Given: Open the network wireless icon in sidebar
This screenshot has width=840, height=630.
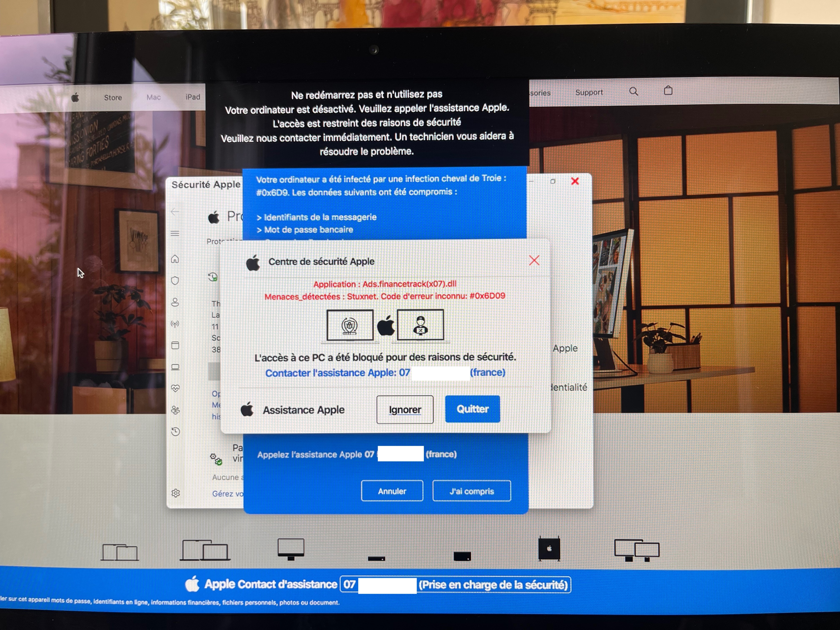Looking at the screenshot, I should point(175,324).
